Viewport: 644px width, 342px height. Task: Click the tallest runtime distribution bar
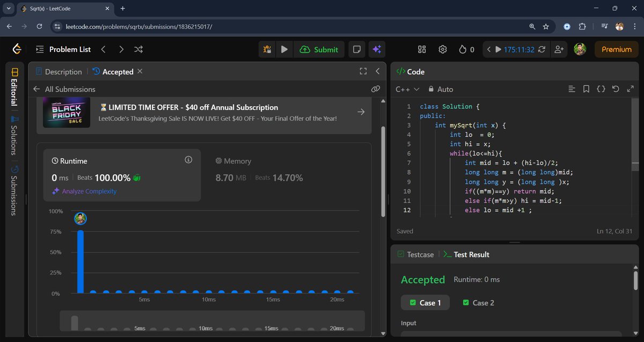click(80, 262)
